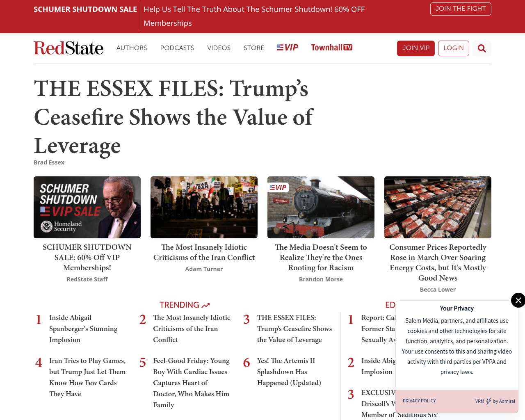The image size is (525, 420).
Task: Click the VRM link in privacy popup
Action: coord(479,401)
